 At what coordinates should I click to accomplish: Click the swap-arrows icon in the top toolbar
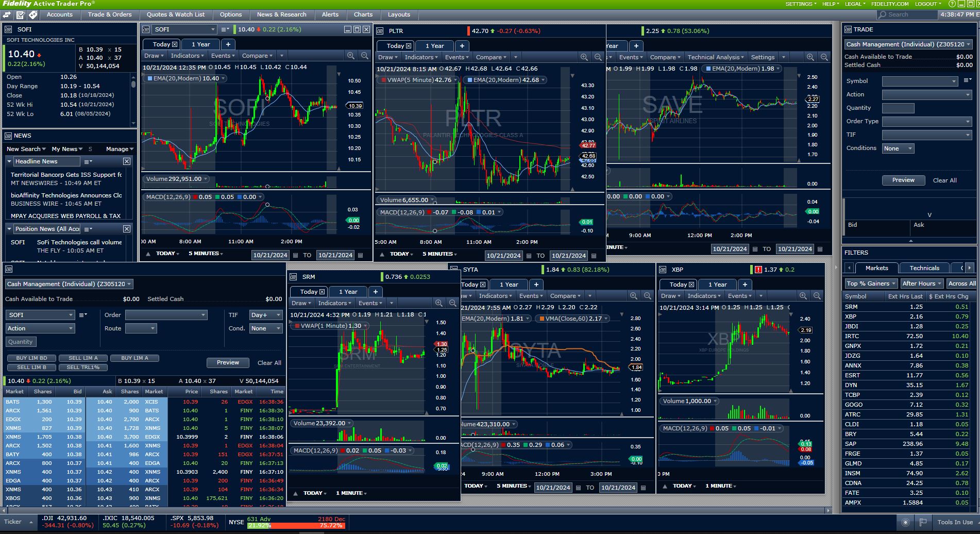pyautogui.click(x=8, y=14)
